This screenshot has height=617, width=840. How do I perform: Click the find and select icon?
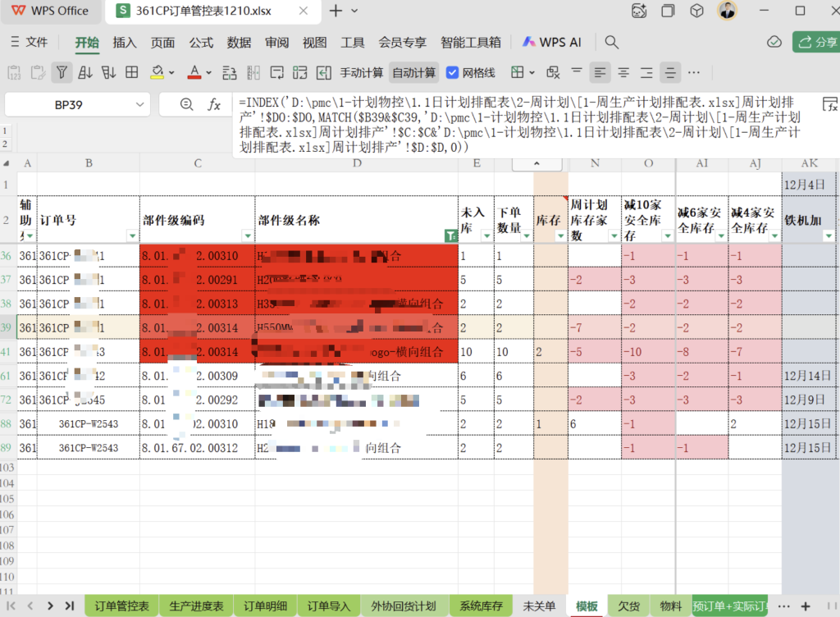tap(554, 72)
